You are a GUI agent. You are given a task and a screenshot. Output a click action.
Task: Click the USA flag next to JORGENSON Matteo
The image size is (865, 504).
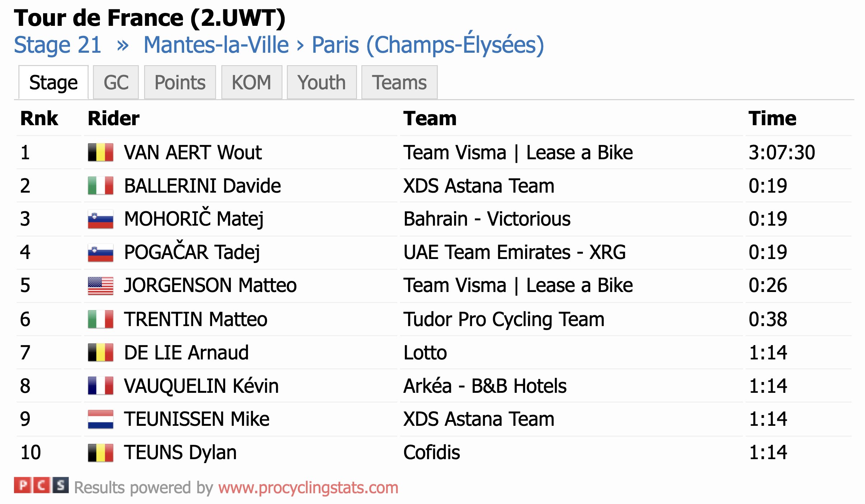pos(100,286)
